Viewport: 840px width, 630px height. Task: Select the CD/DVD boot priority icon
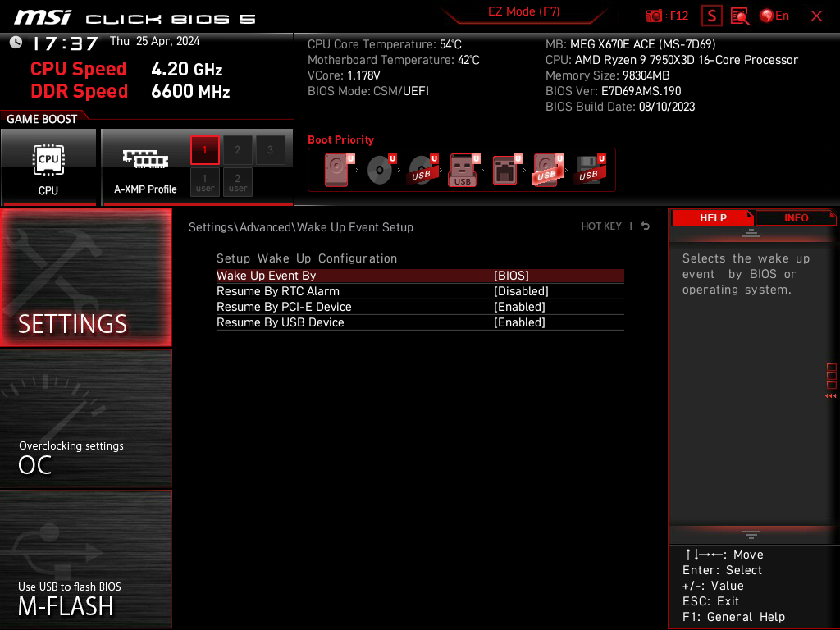coord(381,170)
